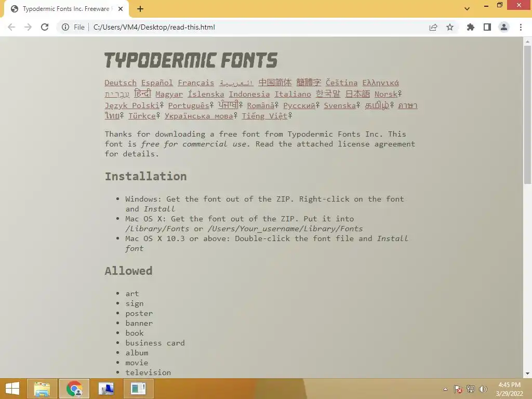Viewport: 532px width, 399px height.
Task: Open the Français translation link
Action: pyautogui.click(x=196, y=83)
